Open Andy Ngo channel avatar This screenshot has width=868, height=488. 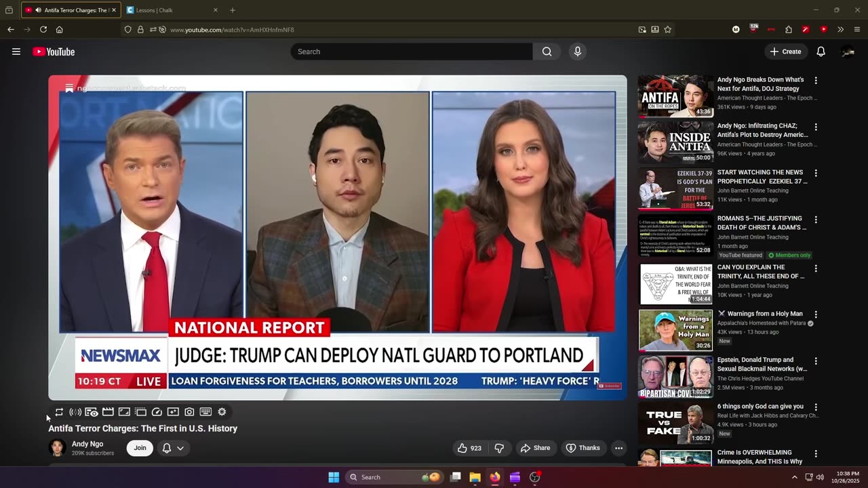tap(57, 448)
